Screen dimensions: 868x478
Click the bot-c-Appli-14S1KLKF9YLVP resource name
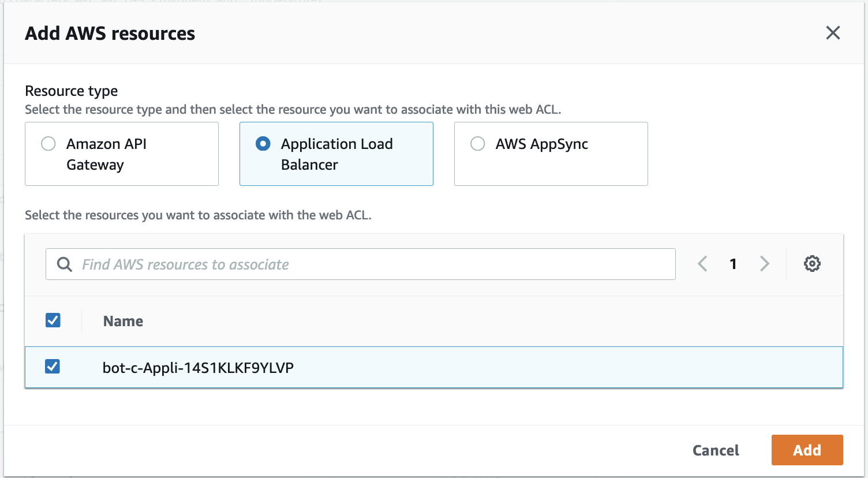198,368
